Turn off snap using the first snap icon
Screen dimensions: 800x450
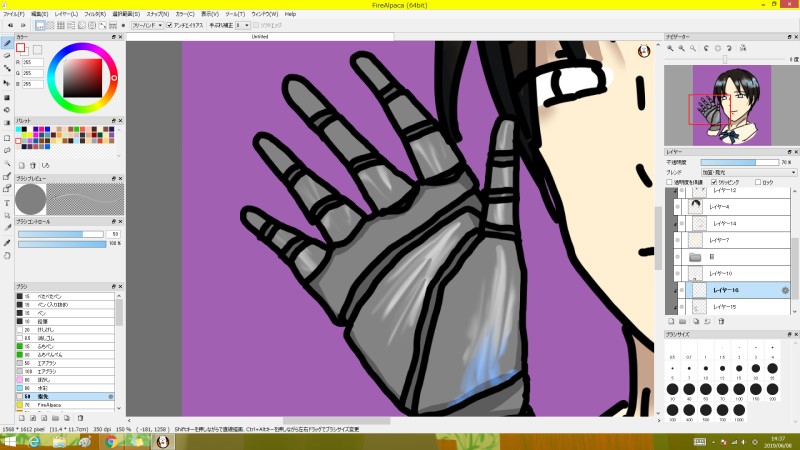40,25
